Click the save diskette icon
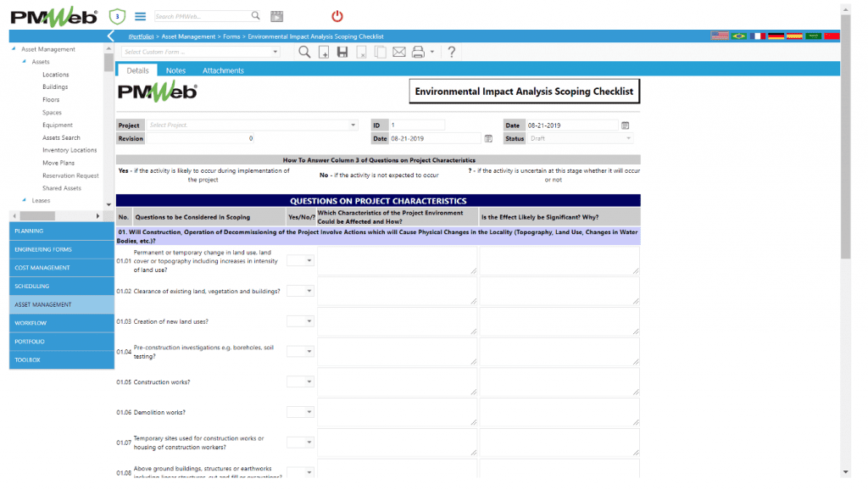 tap(342, 52)
